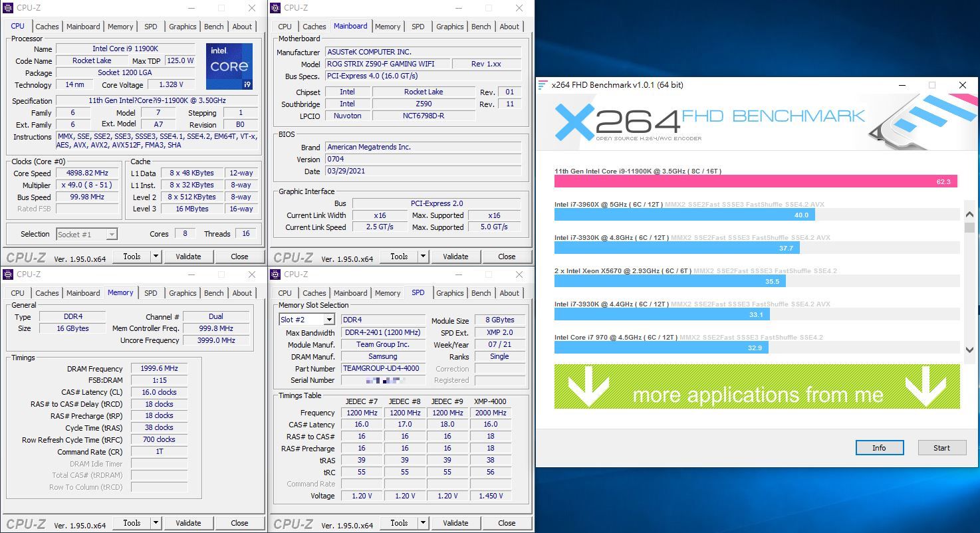Click the pink i9-11900K result bar showing 62.3
Viewport: 980px width, 533px height.
(756, 181)
